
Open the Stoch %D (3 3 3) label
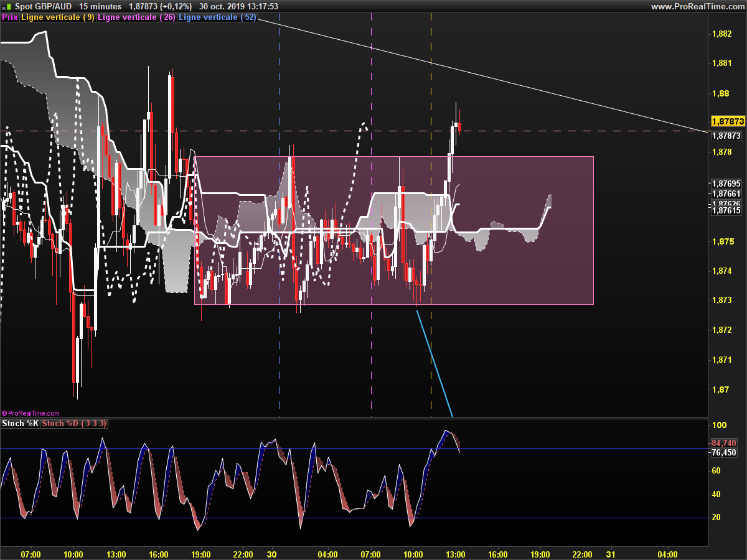coord(75,424)
